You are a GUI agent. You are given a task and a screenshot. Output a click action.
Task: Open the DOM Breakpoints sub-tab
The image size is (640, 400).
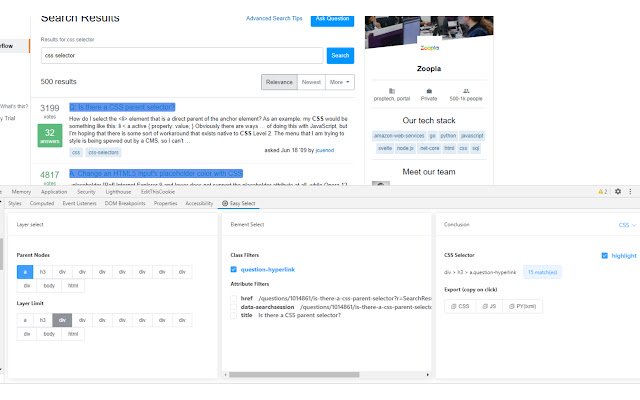[125, 203]
